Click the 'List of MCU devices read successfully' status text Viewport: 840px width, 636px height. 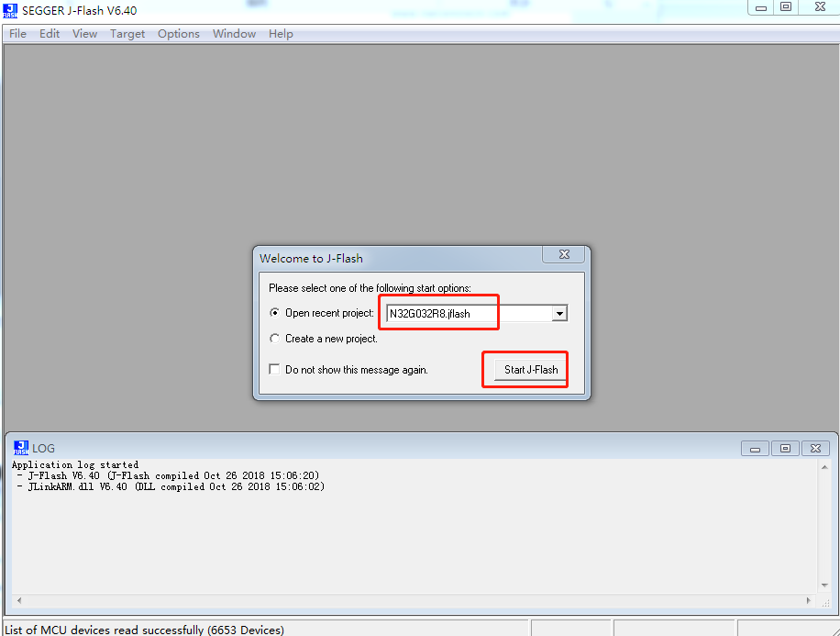pyautogui.click(x=145, y=630)
